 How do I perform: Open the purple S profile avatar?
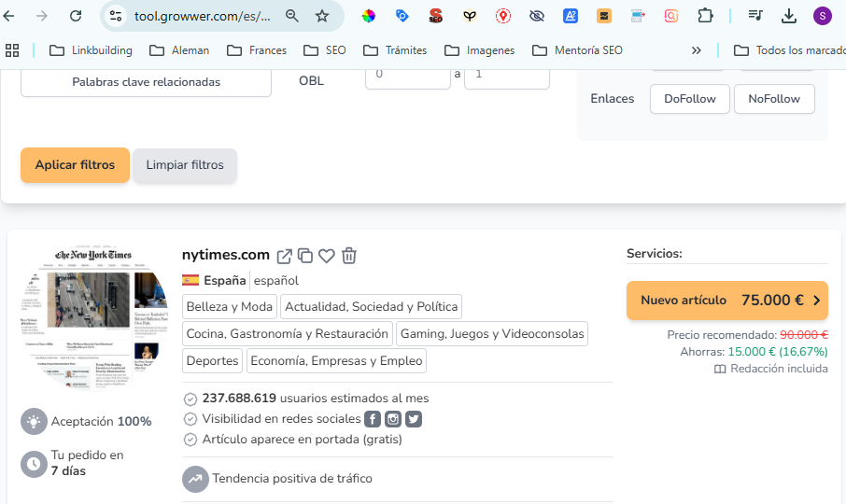click(x=823, y=16)
